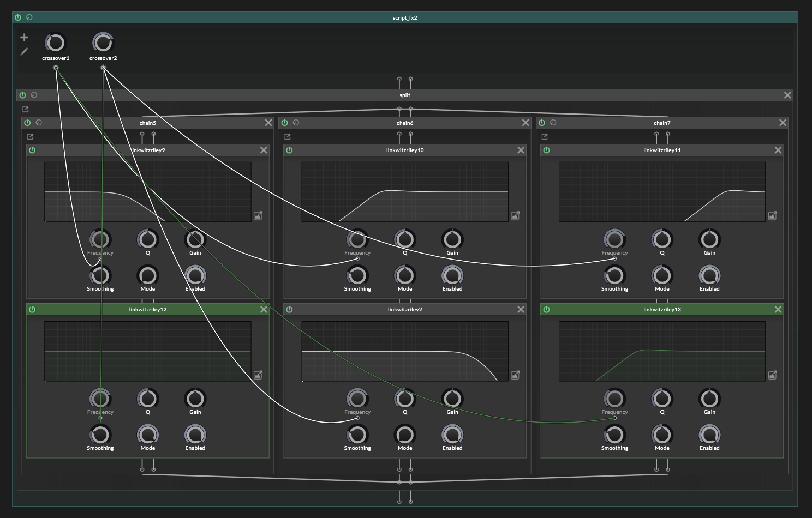Screen dimensions: 812x518
Task: Open linkwitzriley13 filter graph popup icon
Action: (773, 375)
